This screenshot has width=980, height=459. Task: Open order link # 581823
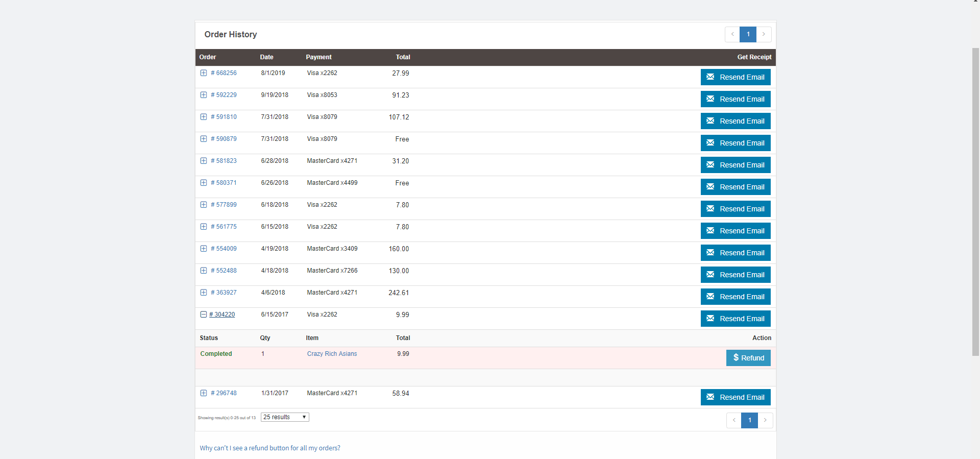[x=224, y=161]
